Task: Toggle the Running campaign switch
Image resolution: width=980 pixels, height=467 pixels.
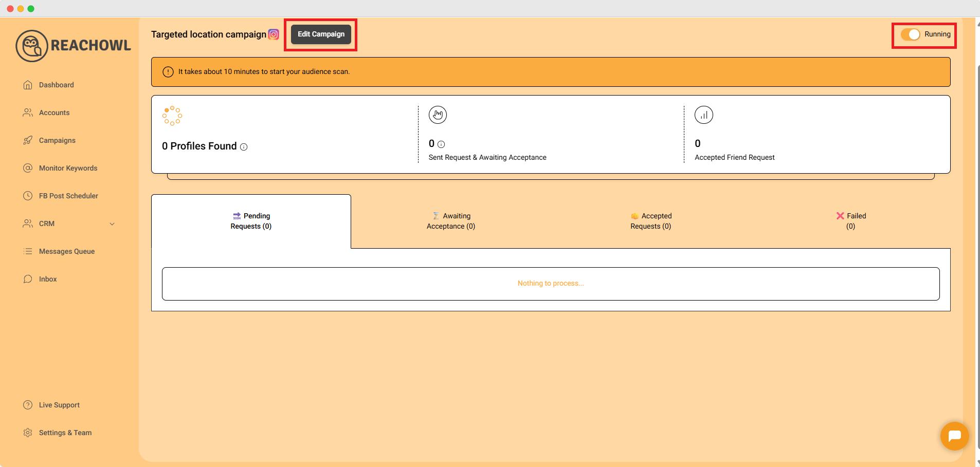Action: pyautogui.click(x=910, y=34)
